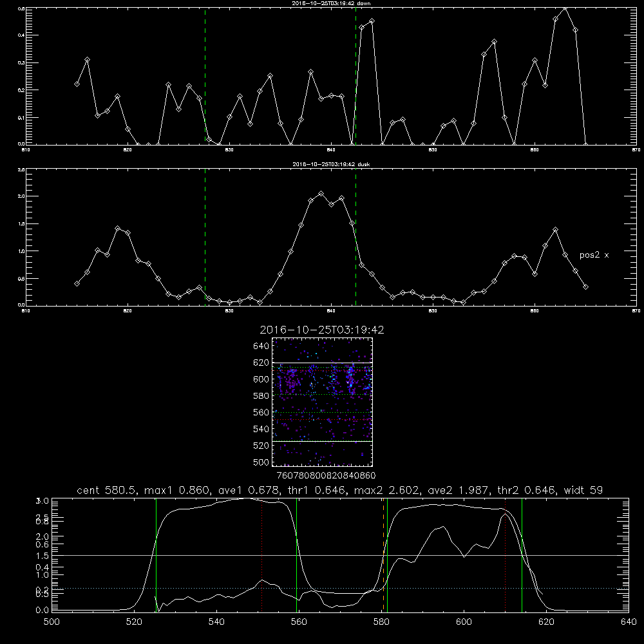Click bottom plot x-axis label 560
Viewport: 644px width, 644px height.
point(299,622)
